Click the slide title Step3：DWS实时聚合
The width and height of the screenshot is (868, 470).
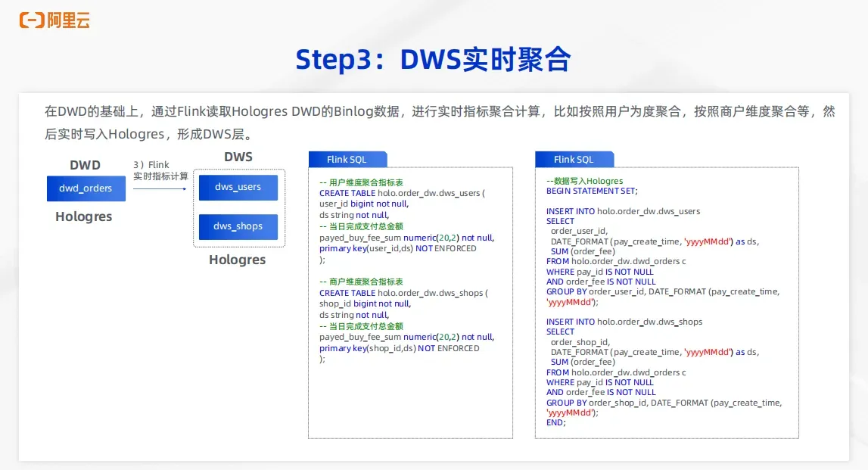click(433, 60)
